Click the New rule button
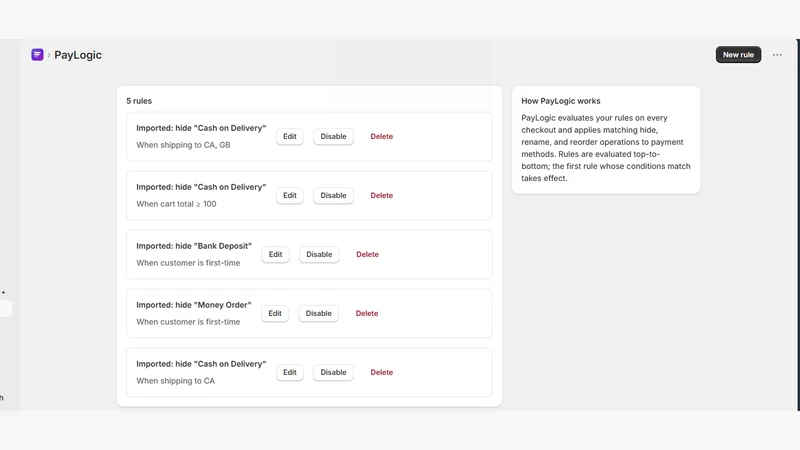The width and height of the screenshot is (800, 450). [738, 55]
